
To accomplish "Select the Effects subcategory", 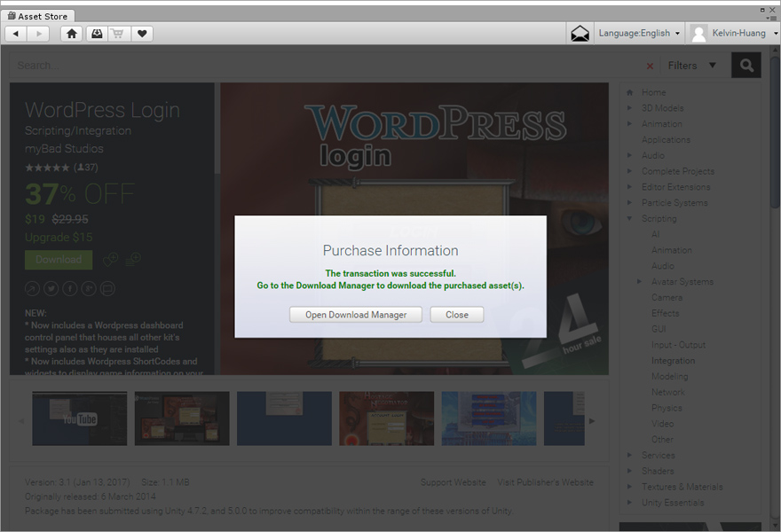I will pos(665,313).
